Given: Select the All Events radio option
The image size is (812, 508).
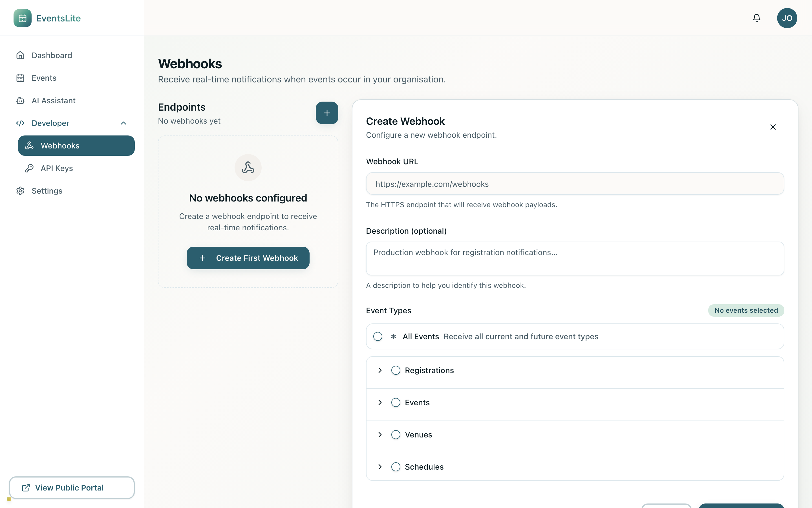Looking at the screenshot, I should pyautogui.click(x=378, y=337).
